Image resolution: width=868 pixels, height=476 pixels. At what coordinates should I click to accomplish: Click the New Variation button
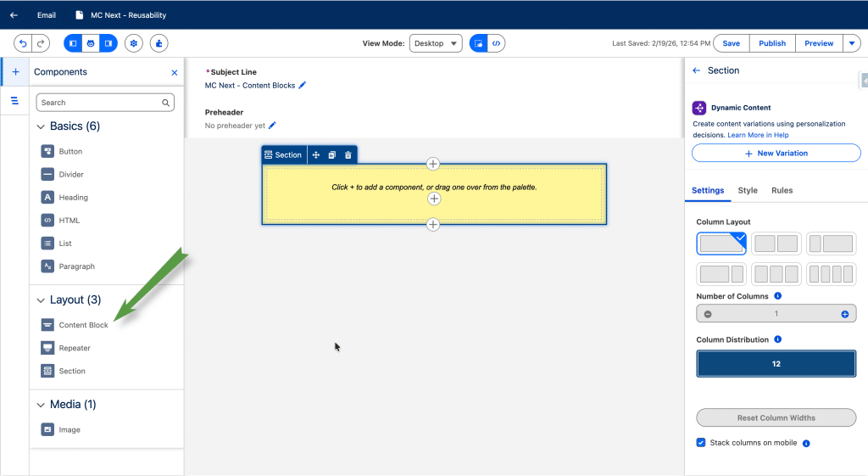776,153
